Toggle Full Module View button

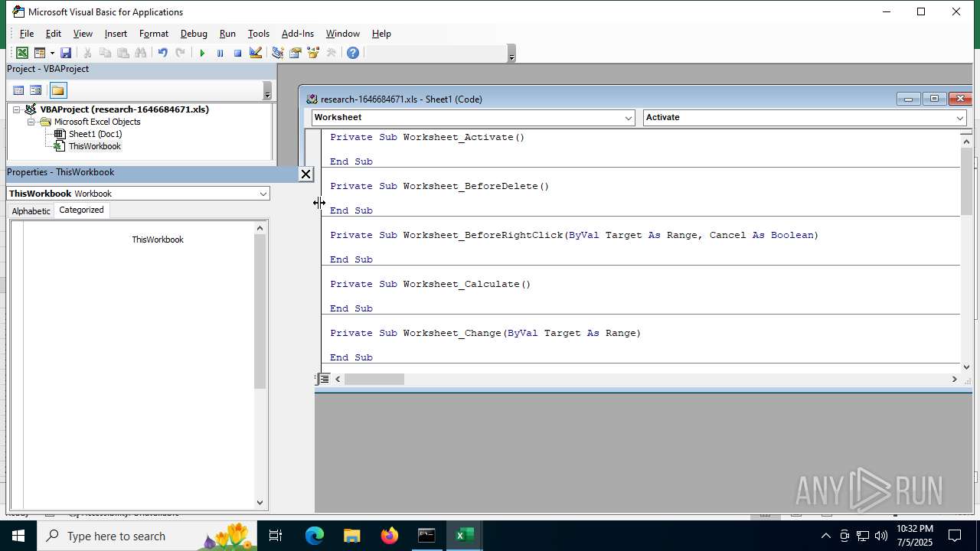point(325,379)
